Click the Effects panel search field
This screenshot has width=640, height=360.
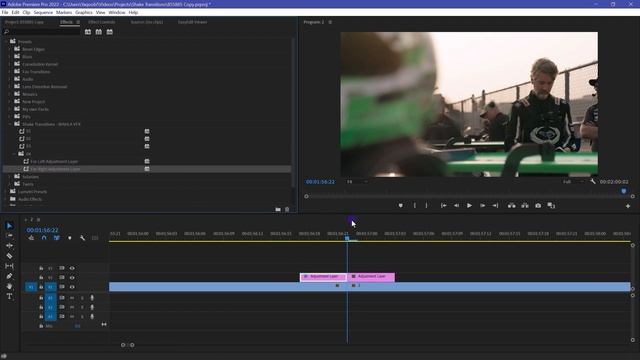(x=41, y=32)
